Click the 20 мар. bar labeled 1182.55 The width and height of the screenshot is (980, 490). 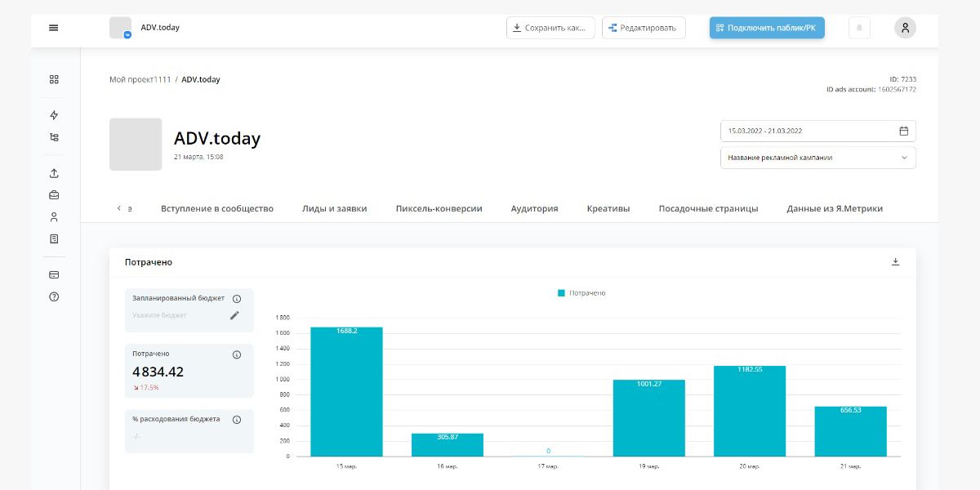pos(750,411)
